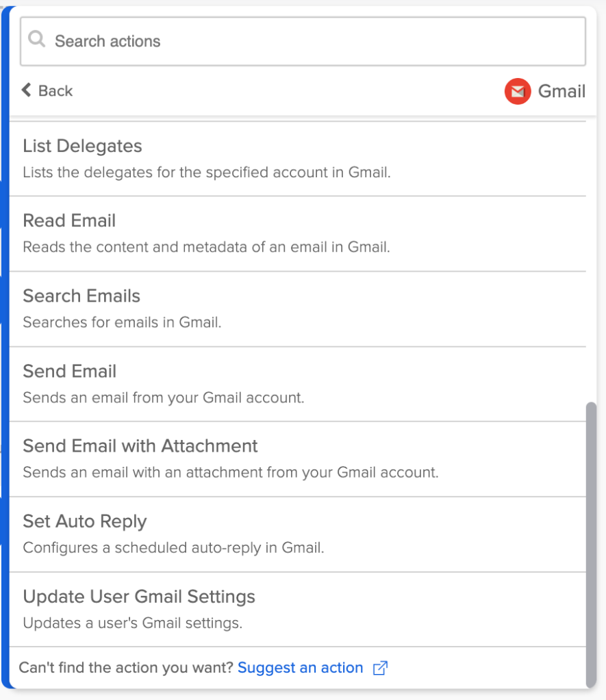The width and height of the screenshot is (606, 700).
Task: Select the List Delegates action
Action: point(298,159)
